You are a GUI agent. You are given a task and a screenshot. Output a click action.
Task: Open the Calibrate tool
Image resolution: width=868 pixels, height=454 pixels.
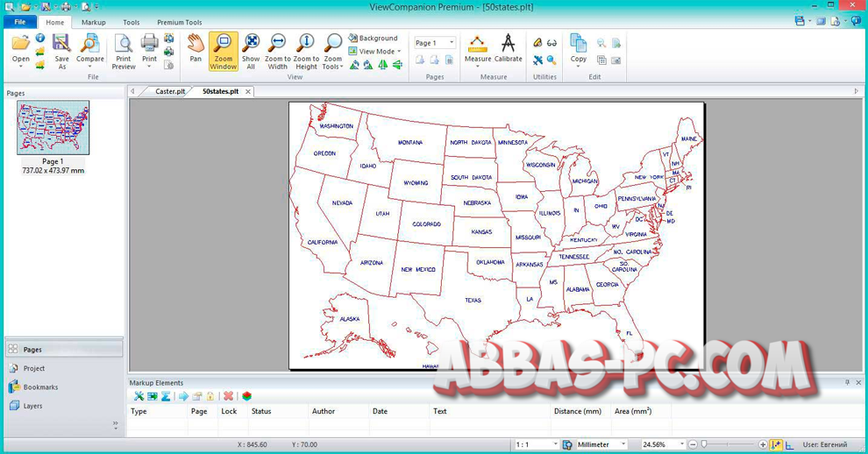coord(508,49)
